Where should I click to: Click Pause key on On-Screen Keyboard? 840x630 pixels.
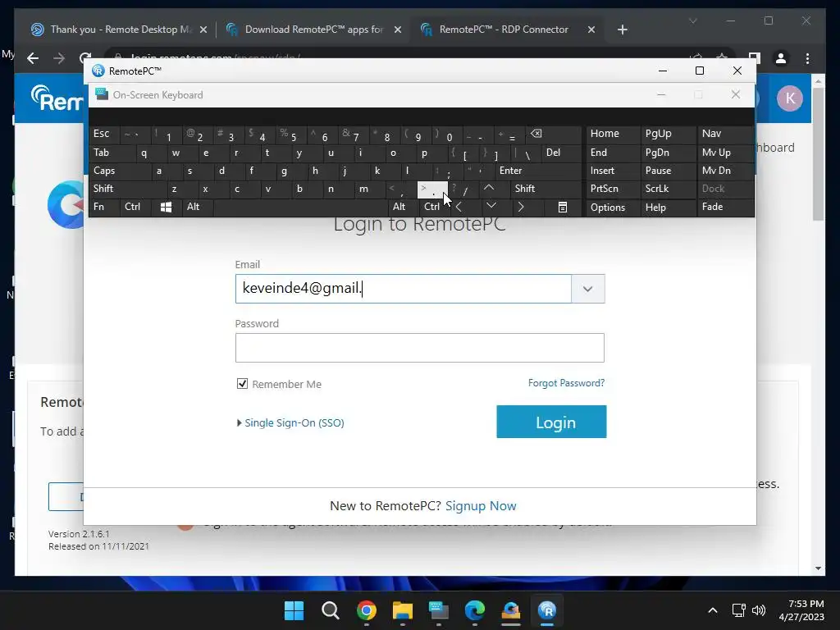coord(668,171)
